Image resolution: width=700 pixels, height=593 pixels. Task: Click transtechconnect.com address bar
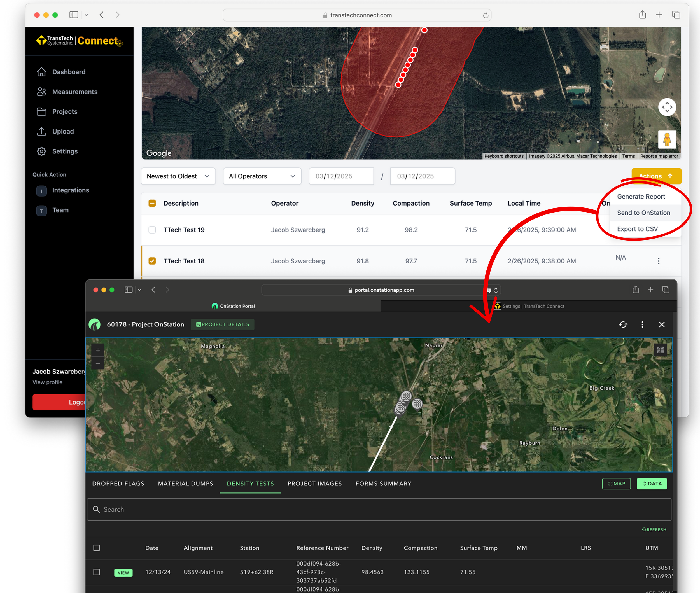357,15
